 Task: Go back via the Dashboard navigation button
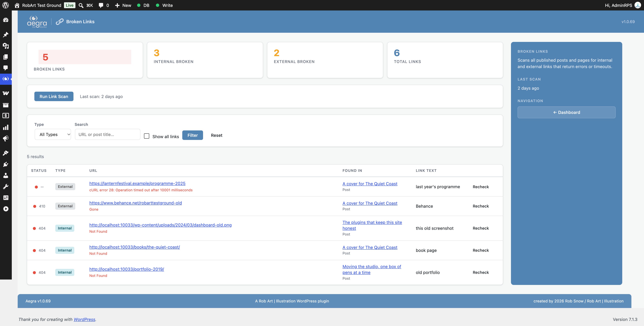coord(566,112)
